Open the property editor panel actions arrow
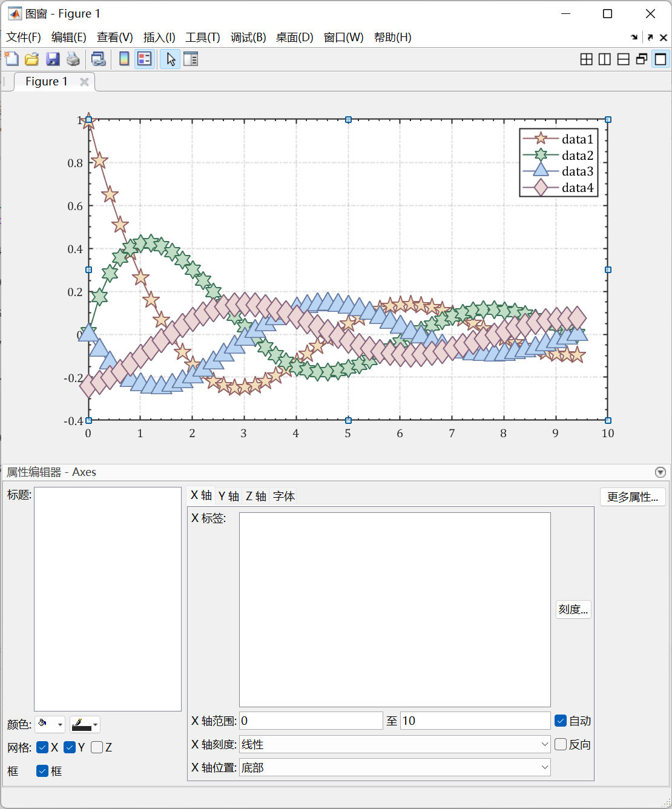The width and height of the screenshot is (672, 809). coord(660,472)
